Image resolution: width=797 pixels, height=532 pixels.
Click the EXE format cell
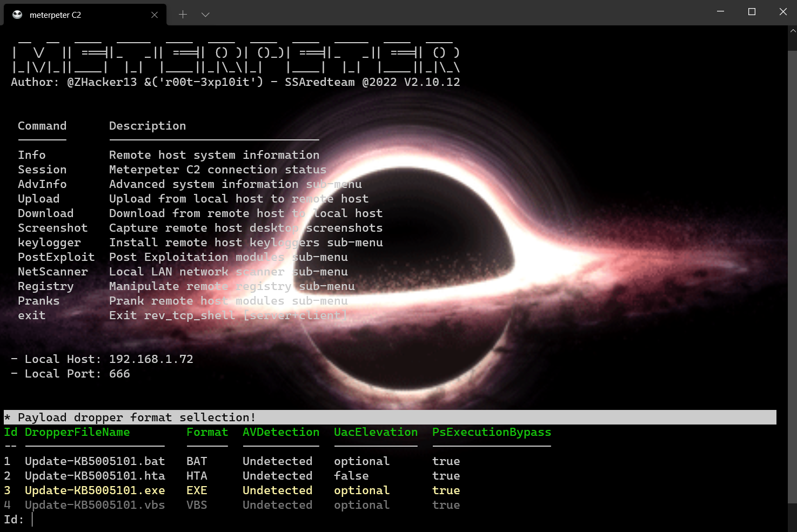(x=197, y=490)
